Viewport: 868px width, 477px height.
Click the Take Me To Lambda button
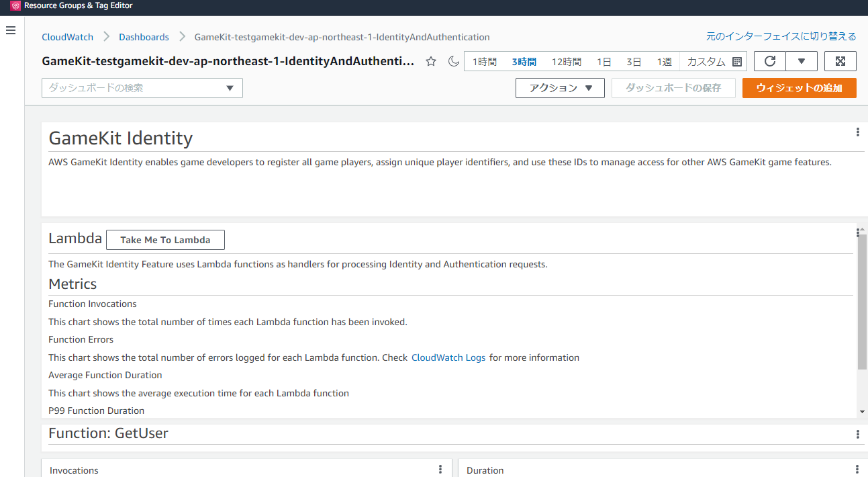tap(165, 240)
